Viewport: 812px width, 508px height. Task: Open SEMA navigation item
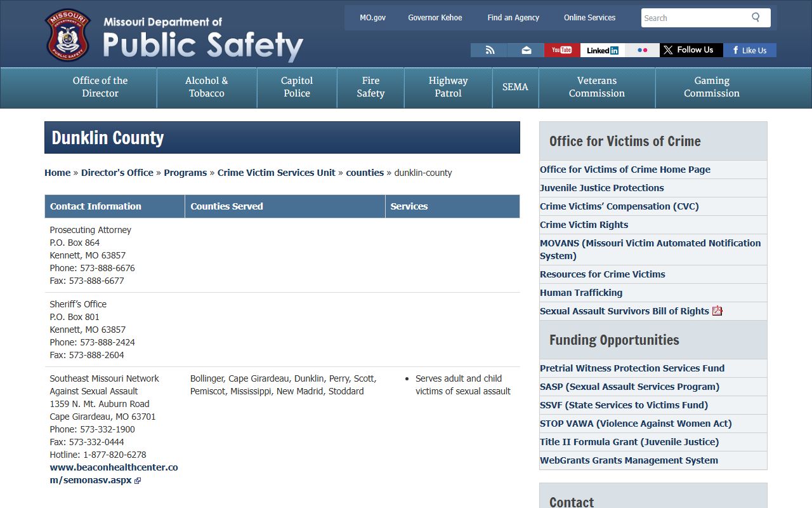click(515, 87)
